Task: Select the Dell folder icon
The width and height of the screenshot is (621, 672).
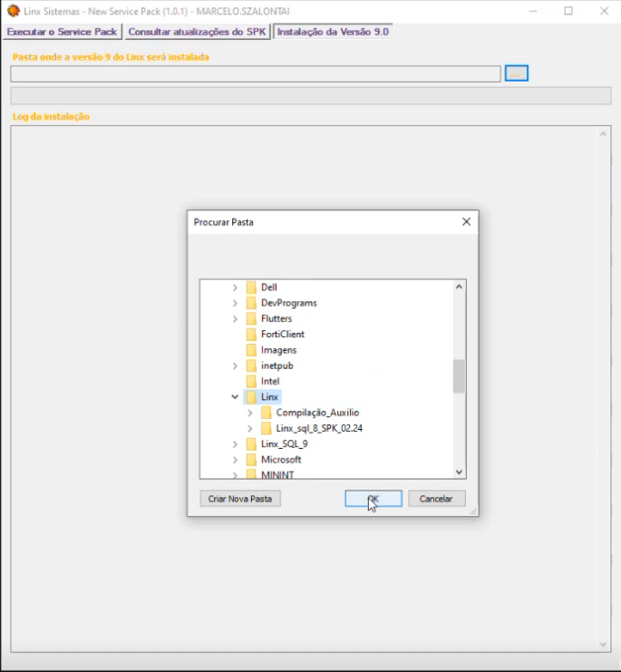Action: pyautogui.click(x=251, y=287)
